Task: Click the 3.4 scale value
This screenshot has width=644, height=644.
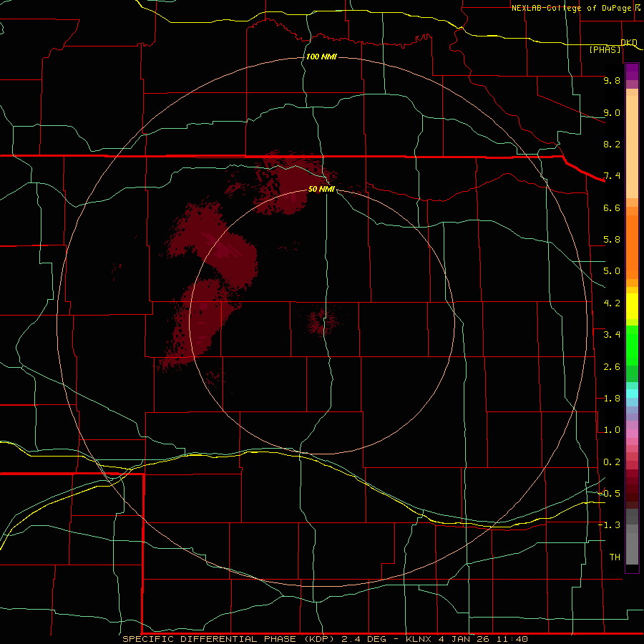Action: 612,335
